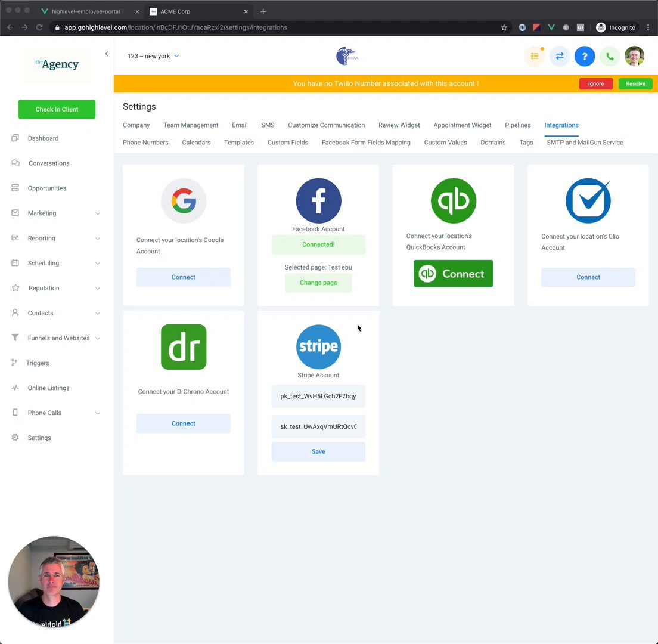Click the Facebook Connected! status badge

(x=318, y=244)
